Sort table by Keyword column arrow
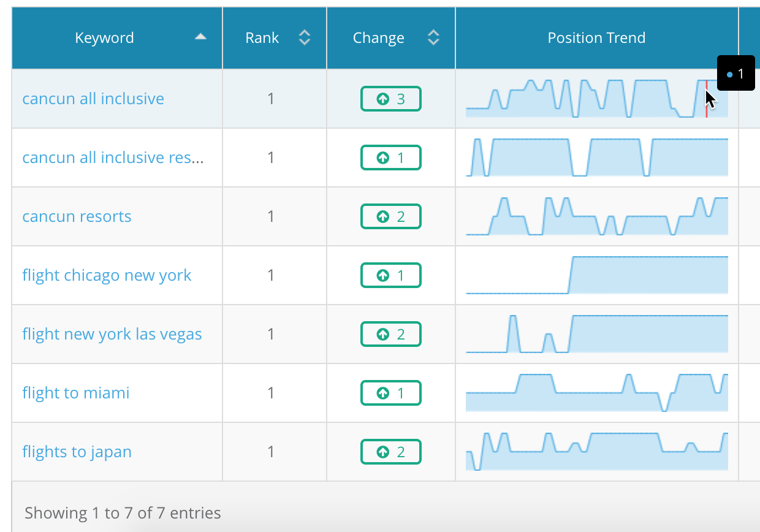This screenshot has height=532, width=760. pyautogui.click(x=200, y=37)
